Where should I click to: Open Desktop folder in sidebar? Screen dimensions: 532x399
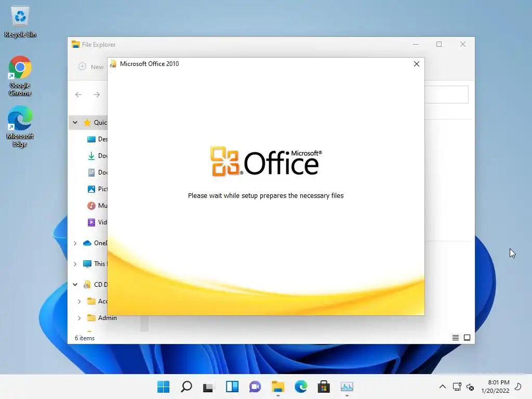[x=97, y=139]
